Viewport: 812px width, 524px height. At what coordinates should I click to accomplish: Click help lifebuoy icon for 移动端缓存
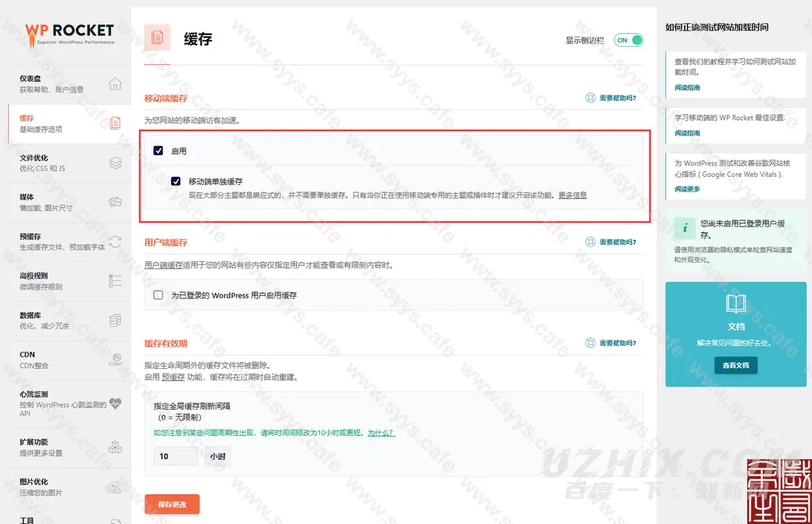point(590,98)
